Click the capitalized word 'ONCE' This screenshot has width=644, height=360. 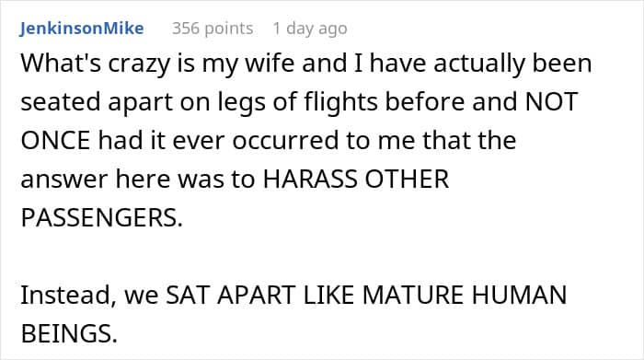pyautogui.click(x=55, y=141)
